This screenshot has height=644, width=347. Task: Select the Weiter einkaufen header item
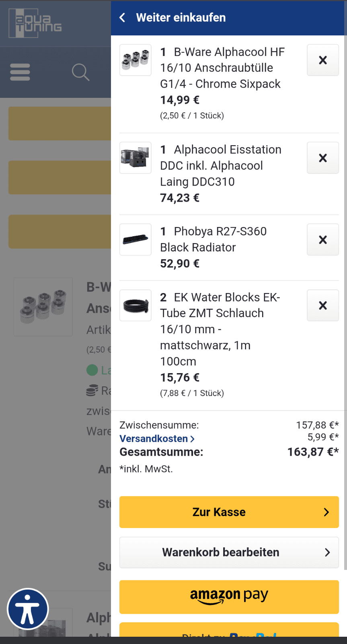[x=181, y=18]
